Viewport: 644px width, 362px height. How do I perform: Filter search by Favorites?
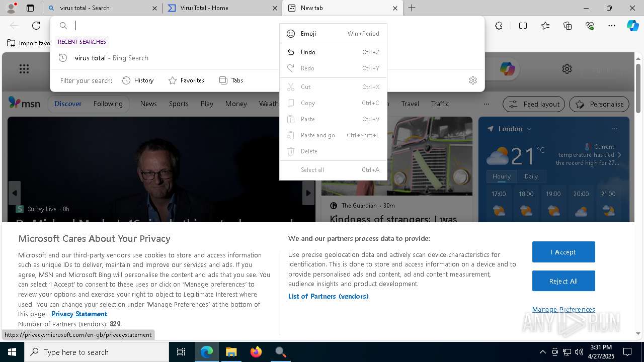[x=186, y=80]
